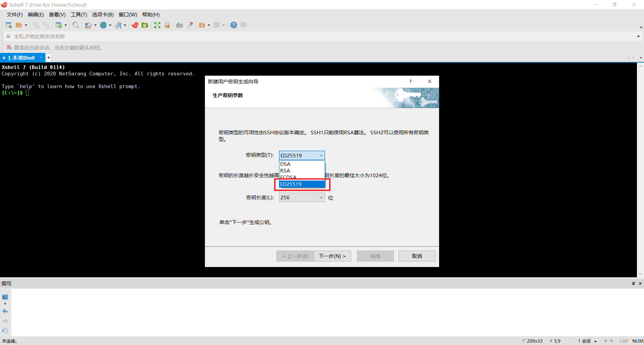Click the undo arrow in compose pane
Image resolution: width=644 pixels, height=345 pixels.
click(5, 311)
